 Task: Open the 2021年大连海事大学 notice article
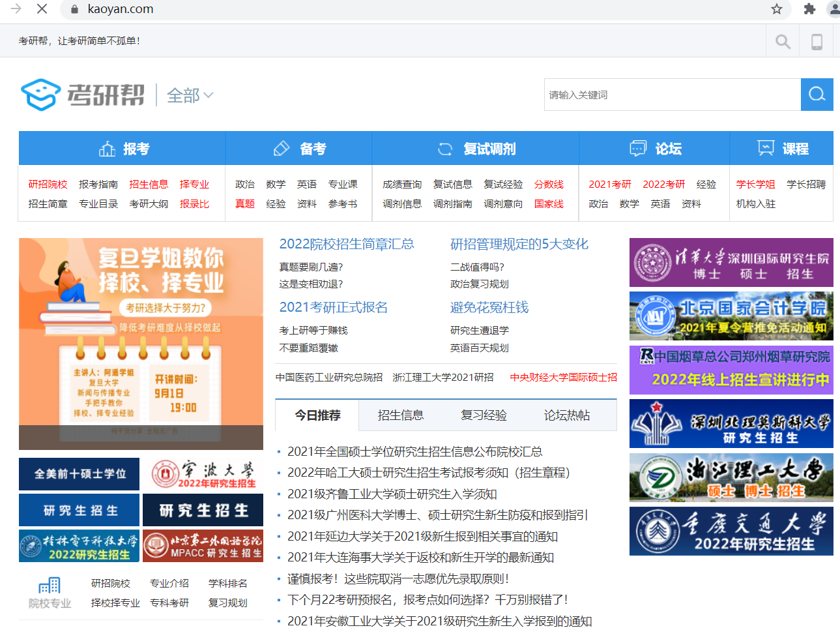pos(421,558)
